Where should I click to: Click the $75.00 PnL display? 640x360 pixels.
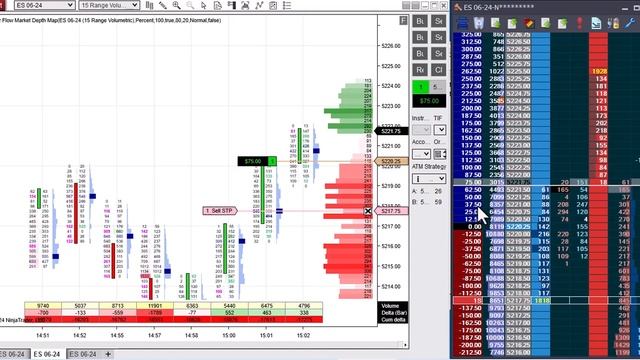429,101
